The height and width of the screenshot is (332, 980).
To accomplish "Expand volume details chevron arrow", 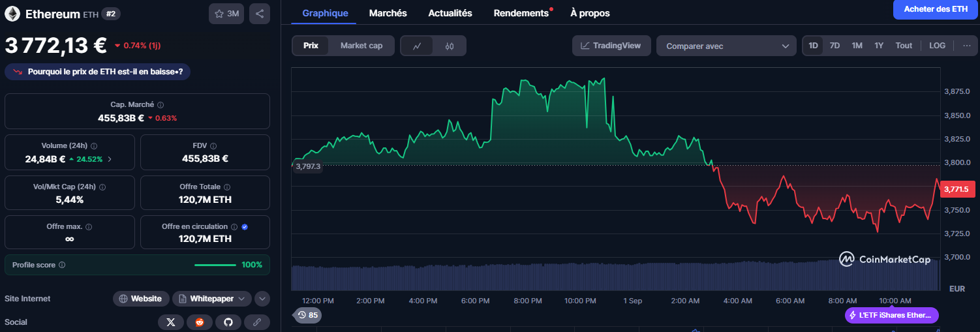I will coord(110,159).
